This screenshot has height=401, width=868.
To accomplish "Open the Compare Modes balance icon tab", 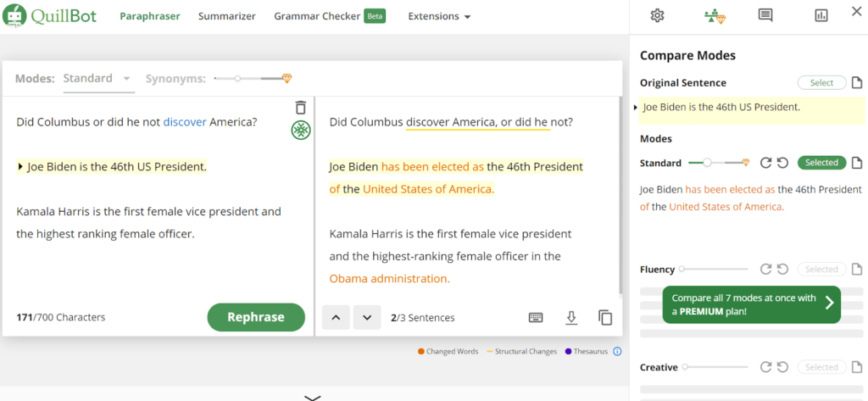I will click(x=715, y=16).
